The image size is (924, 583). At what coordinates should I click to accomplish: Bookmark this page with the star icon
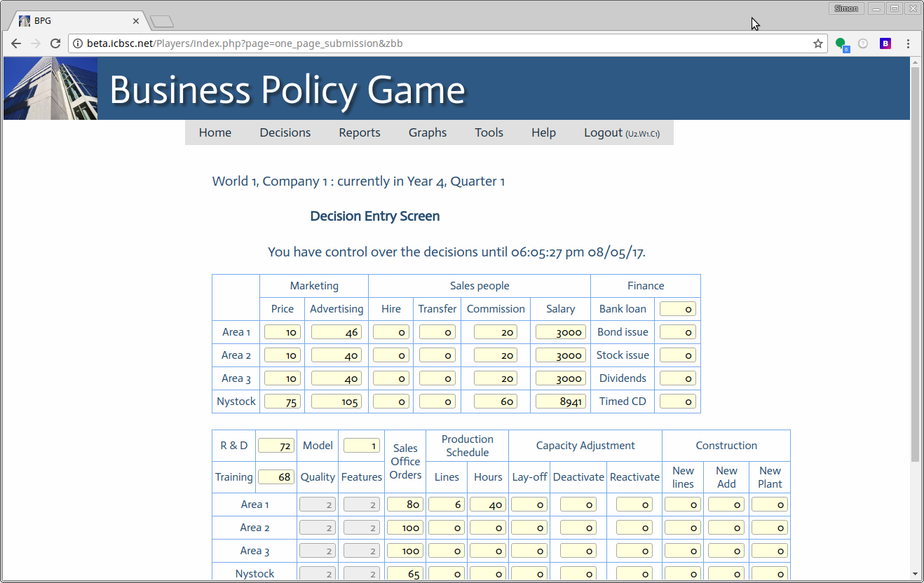click(817, 43)
